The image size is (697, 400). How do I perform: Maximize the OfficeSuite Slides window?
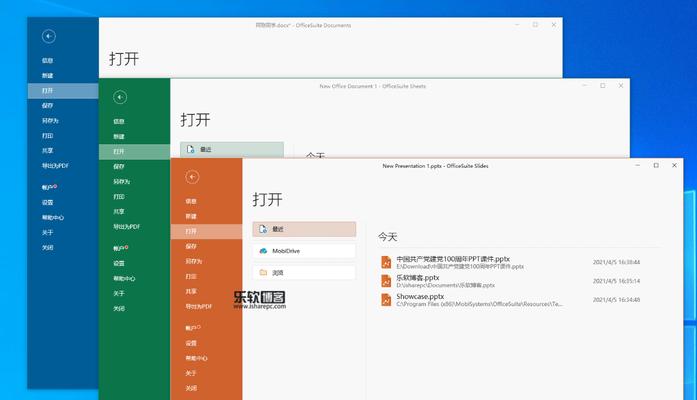pyautogui.click(x=656, y=165)
